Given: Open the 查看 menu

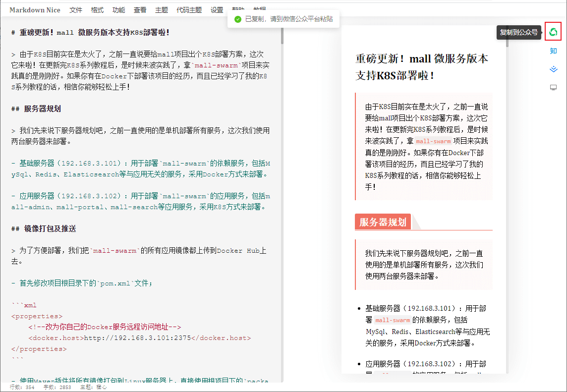Looking at the screenshot, I should [140, 10].
